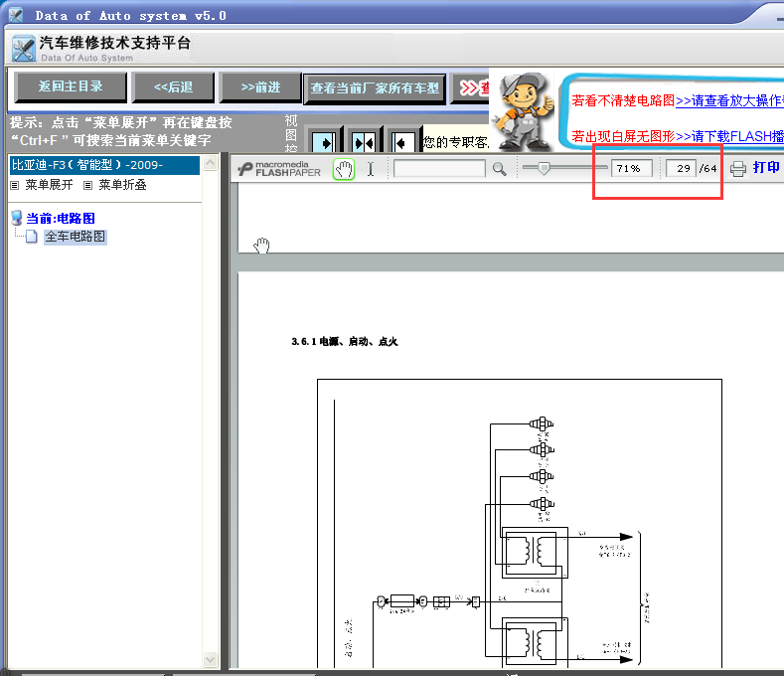Click the macromedia FlashPaper logo
The image size is (784, 676).
tap(279, 169)
